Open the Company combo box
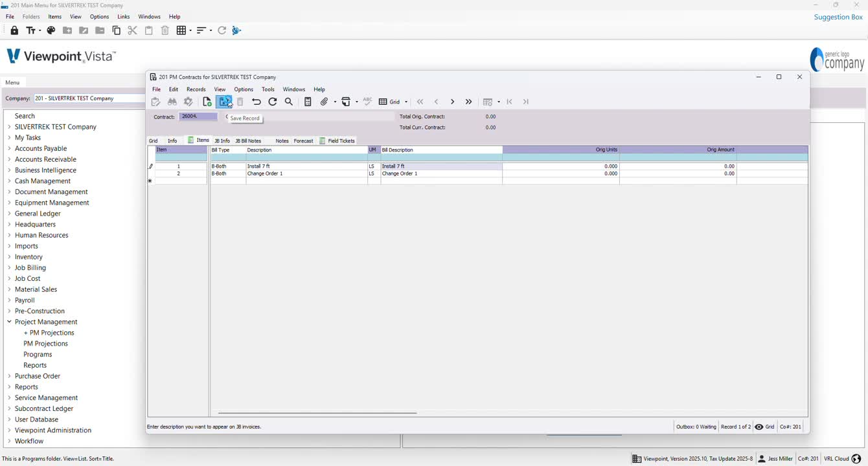Viewport: 868px width, 466px height. pyautogui.click(x=89, y=98)
